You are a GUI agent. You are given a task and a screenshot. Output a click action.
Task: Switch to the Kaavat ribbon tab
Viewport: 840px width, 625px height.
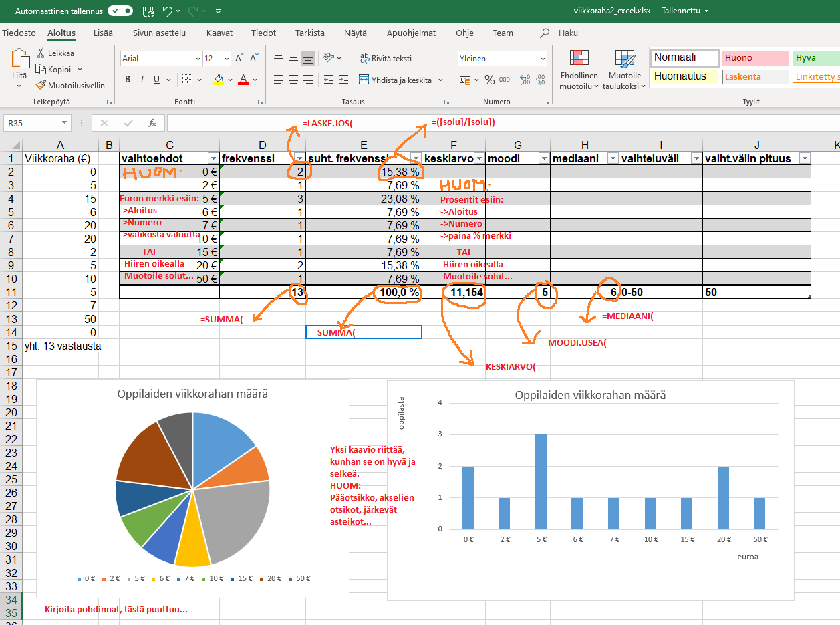click(x=219, y=33)
